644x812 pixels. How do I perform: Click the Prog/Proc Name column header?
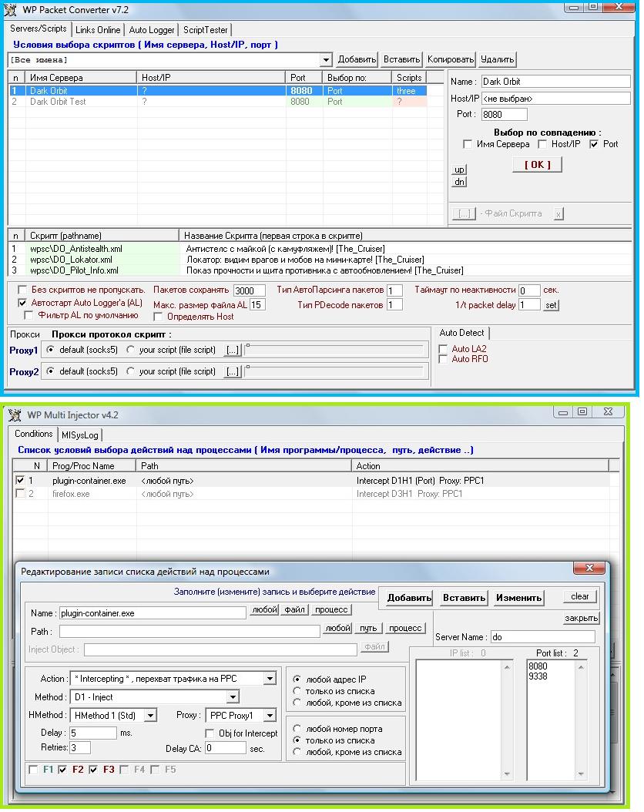coord(92,466)
